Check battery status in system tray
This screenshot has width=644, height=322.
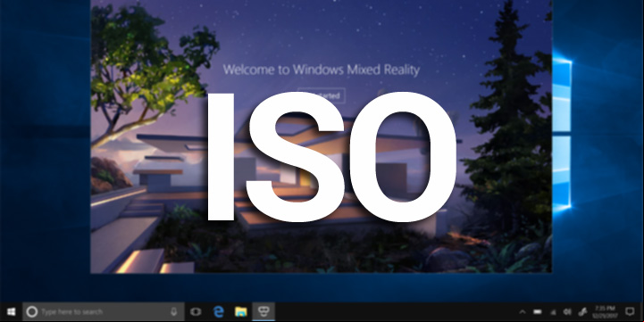point(537,312)
